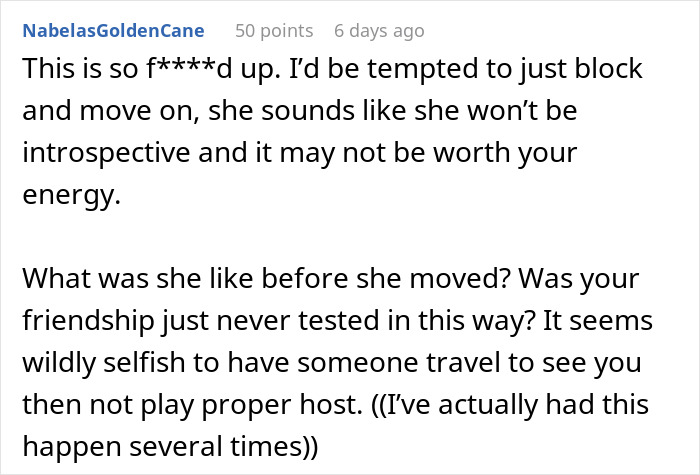Click the word 'friendship' in second paragraph

tap(88, 321)
